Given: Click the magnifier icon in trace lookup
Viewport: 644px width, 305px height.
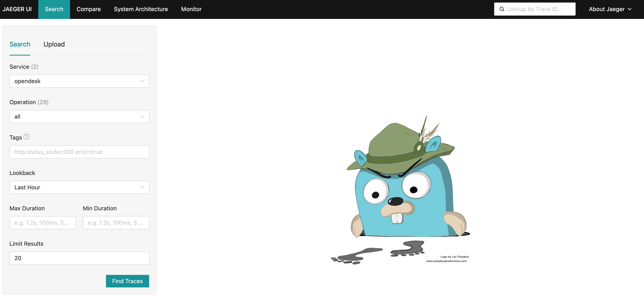Looking at the screenshot, I should pyautogui.click(x=502, y=9).
